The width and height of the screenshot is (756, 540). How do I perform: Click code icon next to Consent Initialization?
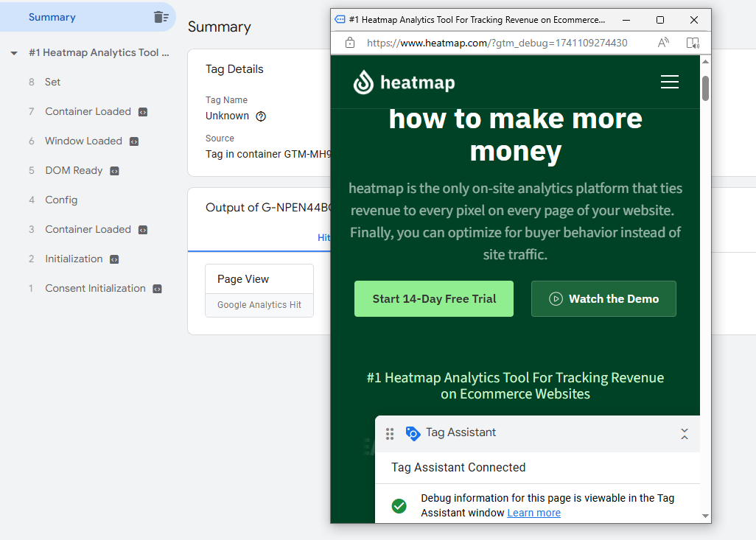157,288
